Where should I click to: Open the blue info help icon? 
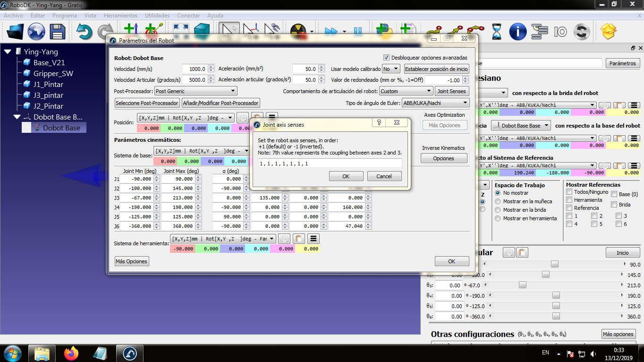coord(517,32)
